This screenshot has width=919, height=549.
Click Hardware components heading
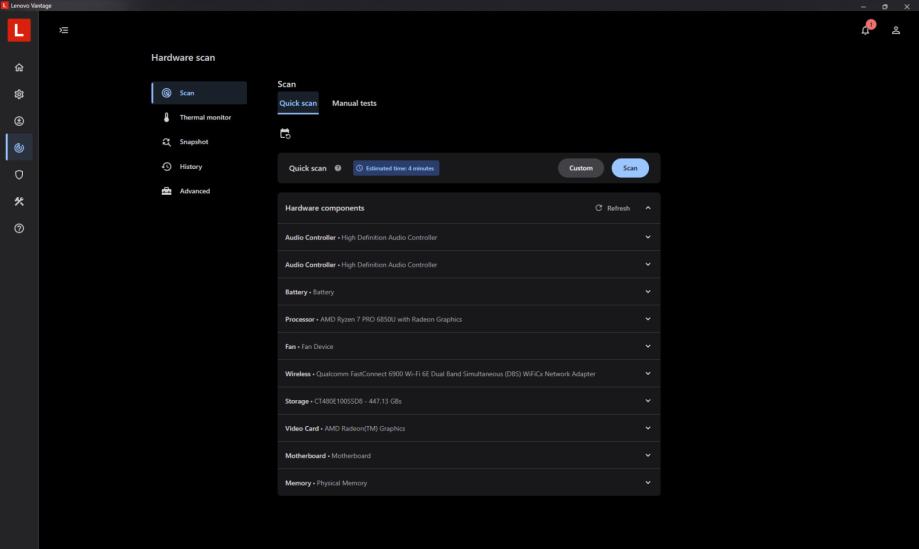coord(324,208)
